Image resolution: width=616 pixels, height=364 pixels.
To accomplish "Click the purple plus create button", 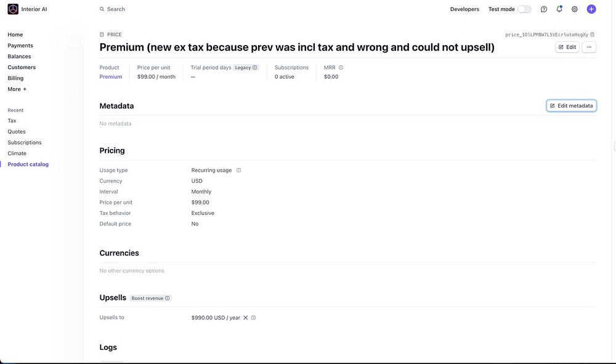I will pos(591,9).
